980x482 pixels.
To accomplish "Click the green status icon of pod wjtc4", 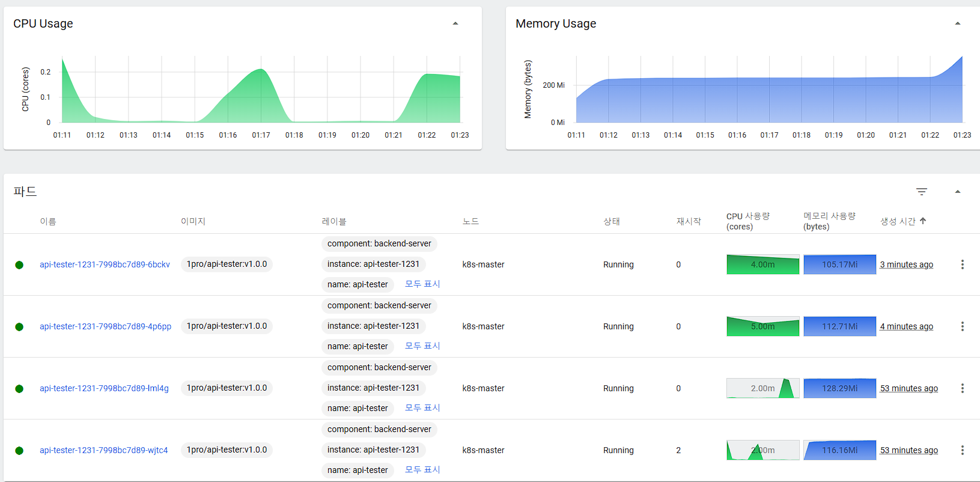I will coord(19,451).
